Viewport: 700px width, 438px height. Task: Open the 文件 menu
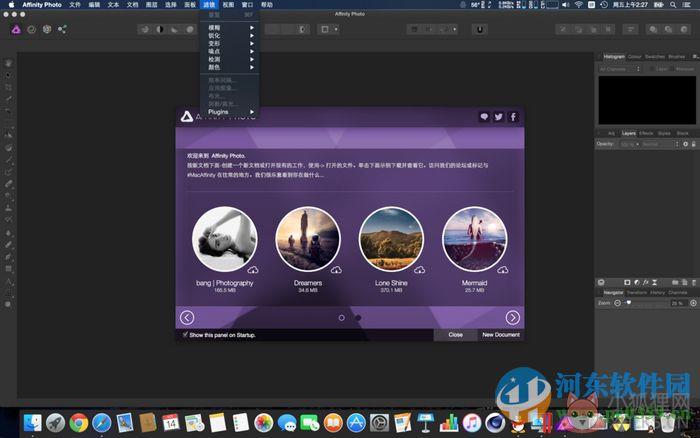pos(75,5)
